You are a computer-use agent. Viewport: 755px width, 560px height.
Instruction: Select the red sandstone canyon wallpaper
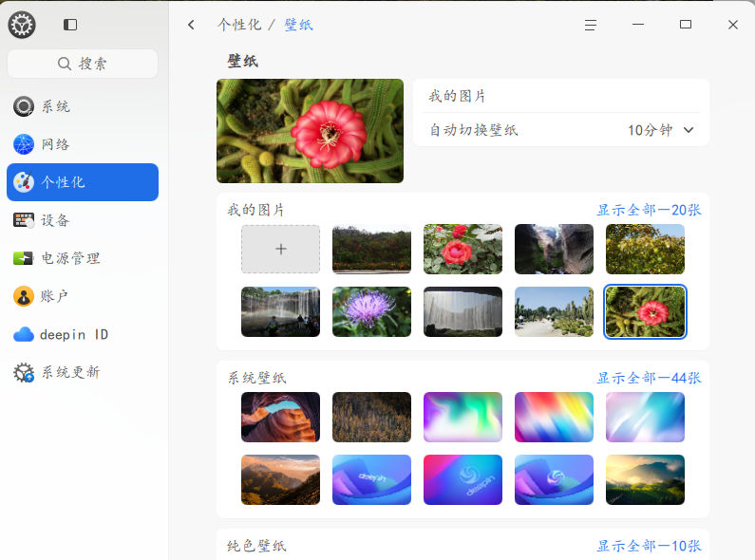click(x=281, y=417)
